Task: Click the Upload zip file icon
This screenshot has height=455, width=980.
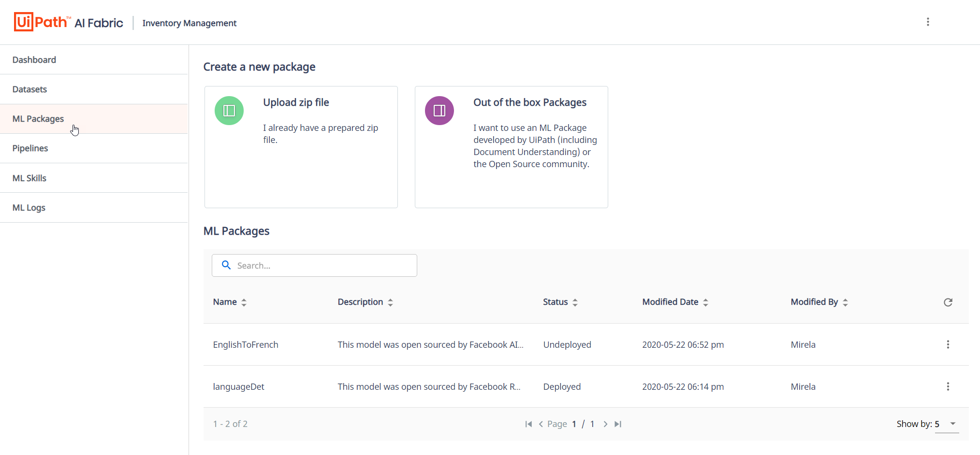Action: 229,110
